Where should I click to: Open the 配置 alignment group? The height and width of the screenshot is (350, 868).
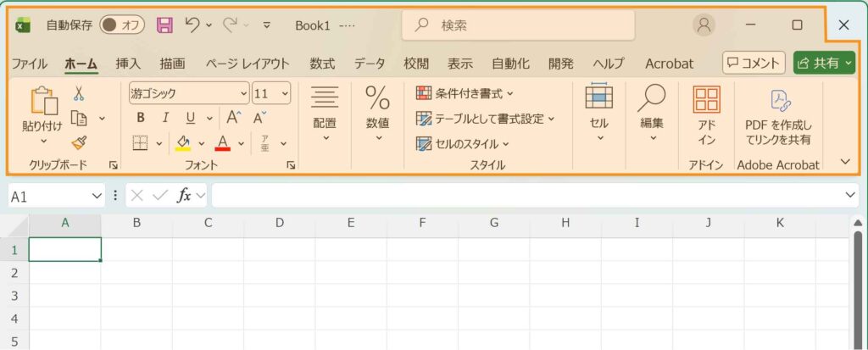(325, 114)
